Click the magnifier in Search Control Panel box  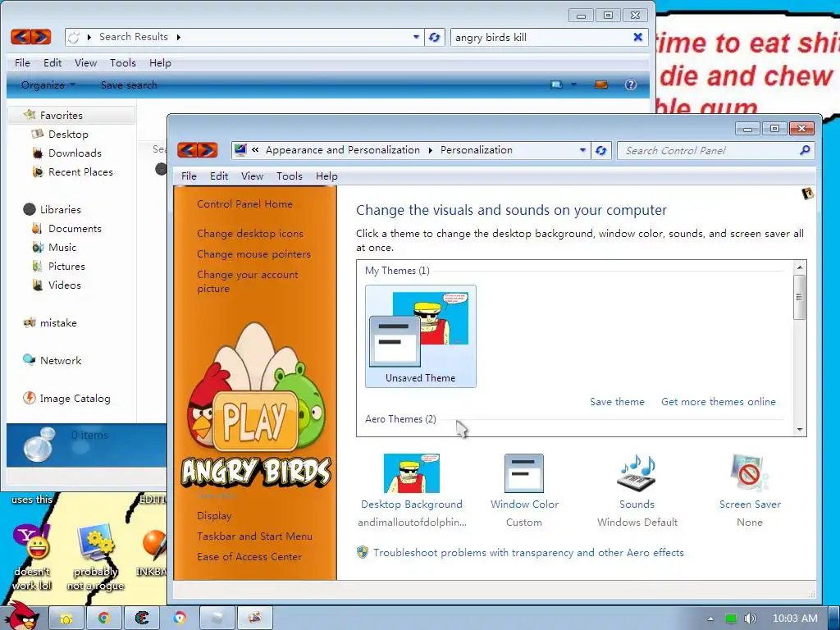pos(805,151)
